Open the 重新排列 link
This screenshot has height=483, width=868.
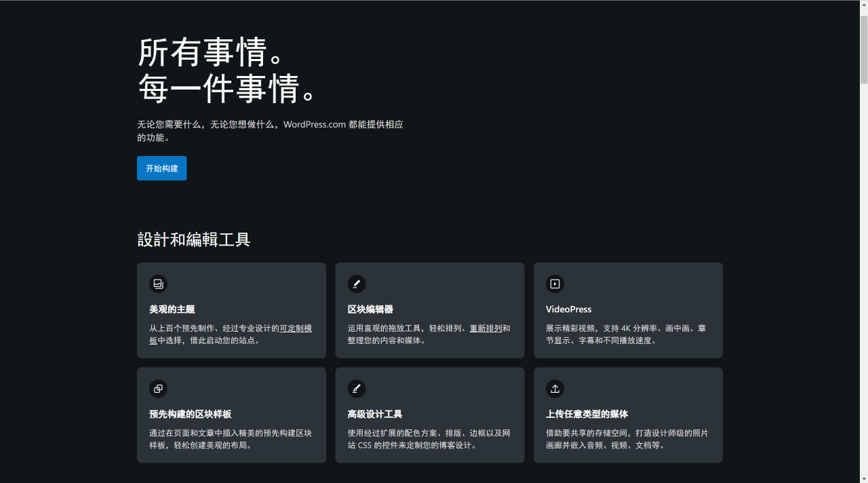[486, 328]
